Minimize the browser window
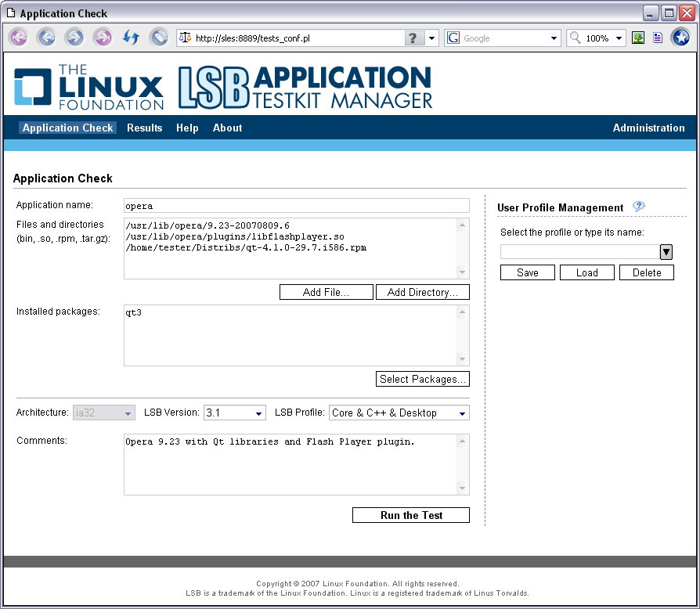 (651, 13)
